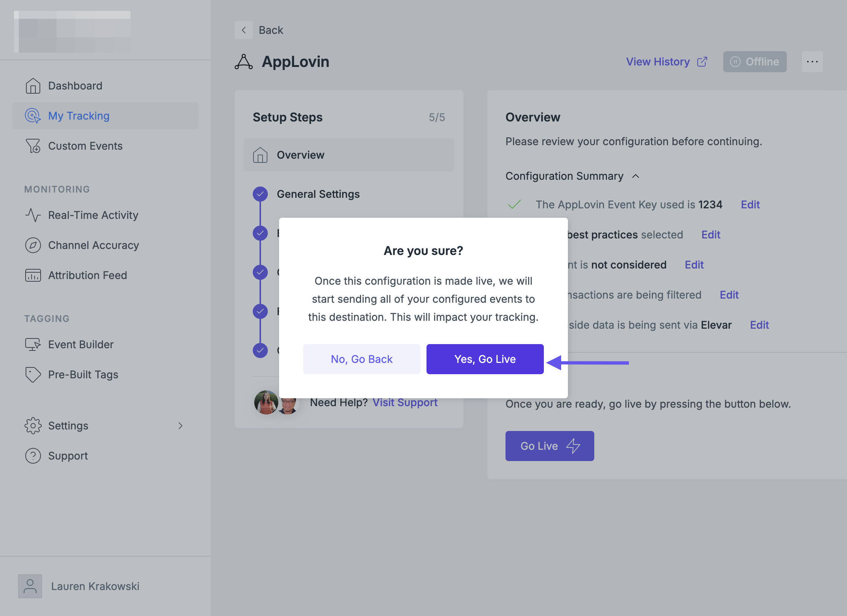Click the Channel Accuracy compass icon
Screen dimensions: 847x616
coord(33,245)
